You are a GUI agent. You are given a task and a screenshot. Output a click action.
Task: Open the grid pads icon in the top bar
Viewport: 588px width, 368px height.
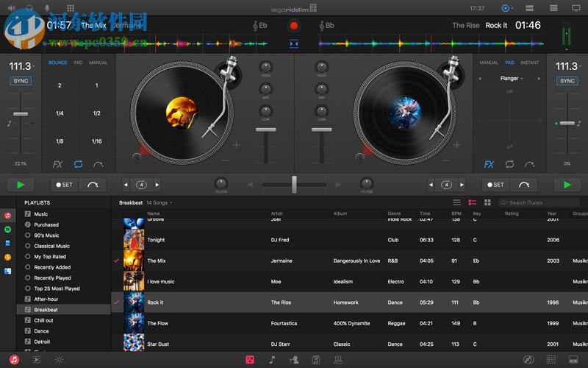click(x=70, y=8)
